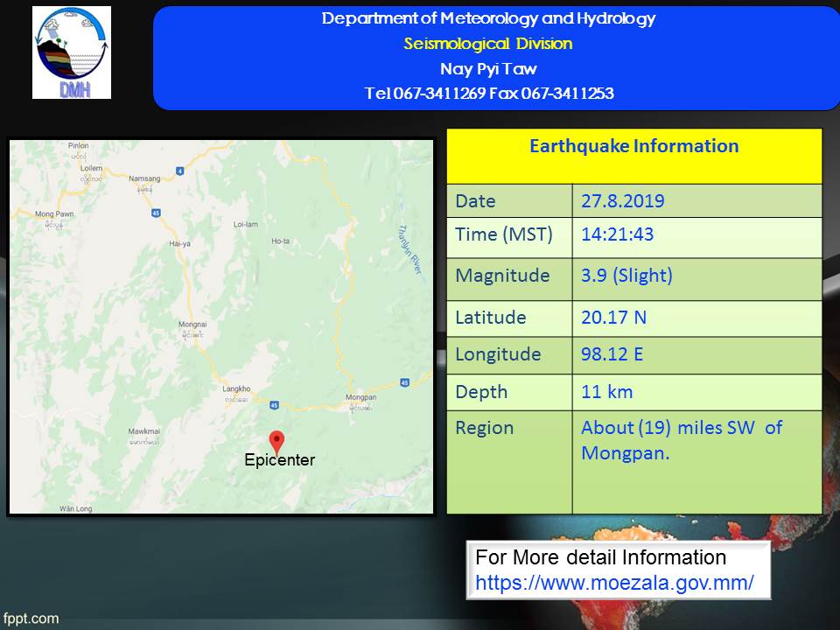Select the date value "27.8.2019"
This screenshot has height=630, width=840.
(623, 201)
